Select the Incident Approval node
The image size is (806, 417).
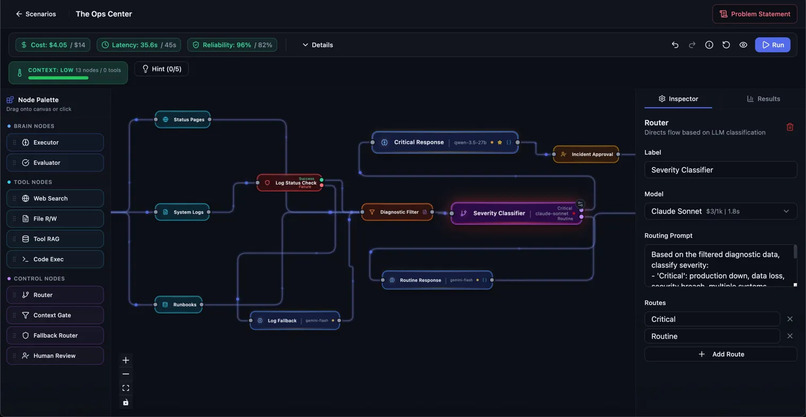point(586,154)
